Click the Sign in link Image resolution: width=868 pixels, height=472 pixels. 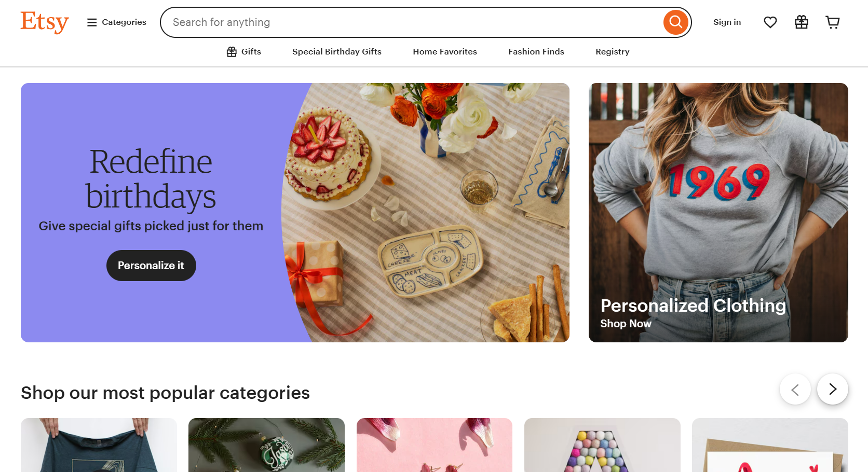[727, 22]
